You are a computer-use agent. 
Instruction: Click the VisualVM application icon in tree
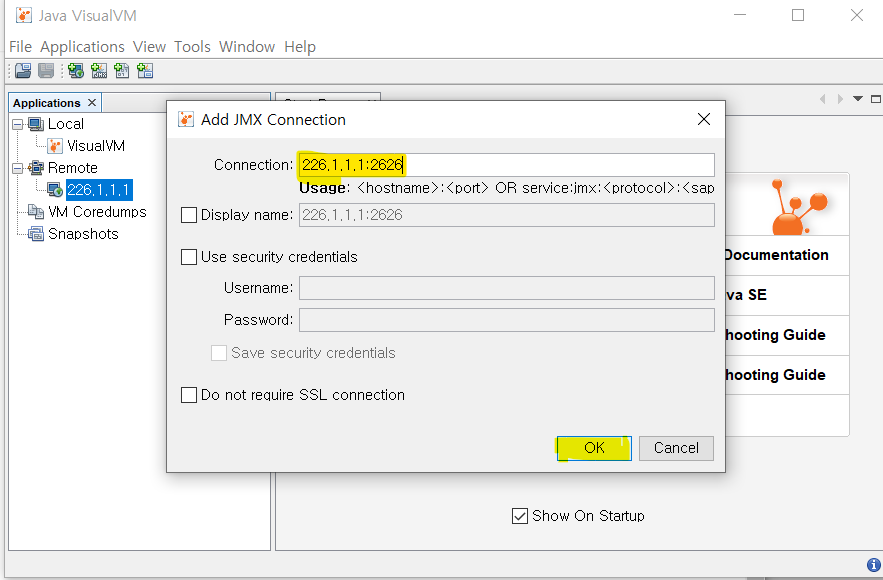[x=55, y=146]
